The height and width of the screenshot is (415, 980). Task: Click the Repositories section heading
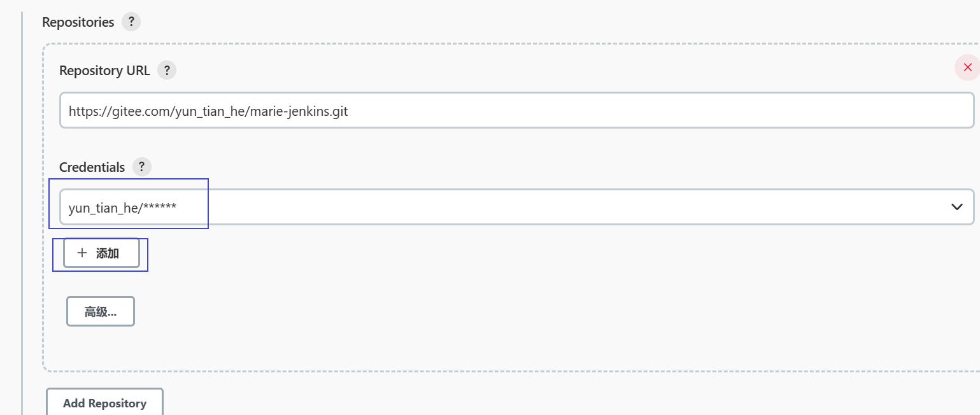point(78,22)
